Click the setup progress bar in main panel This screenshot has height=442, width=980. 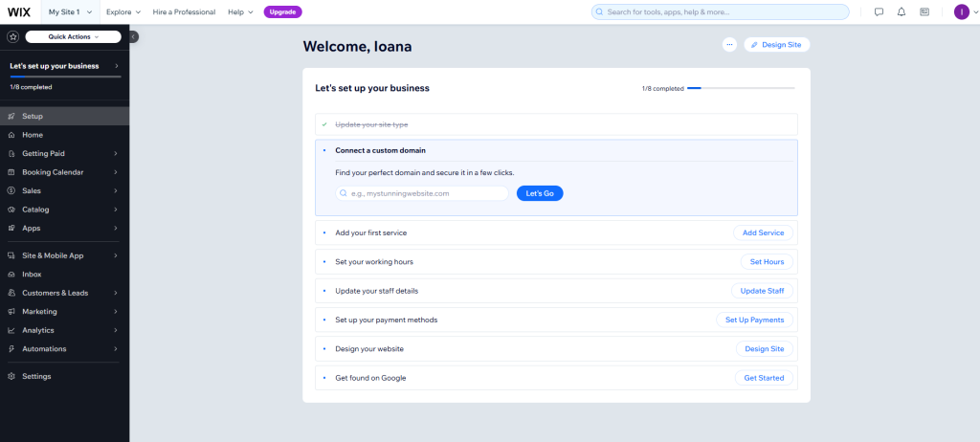[x=746, y=88]
